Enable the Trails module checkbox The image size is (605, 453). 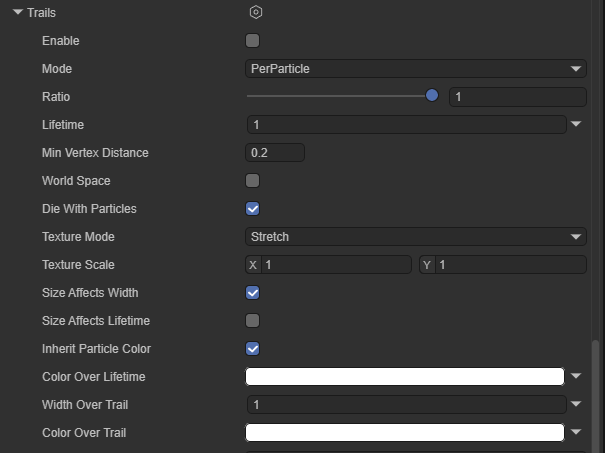(252, 41)
